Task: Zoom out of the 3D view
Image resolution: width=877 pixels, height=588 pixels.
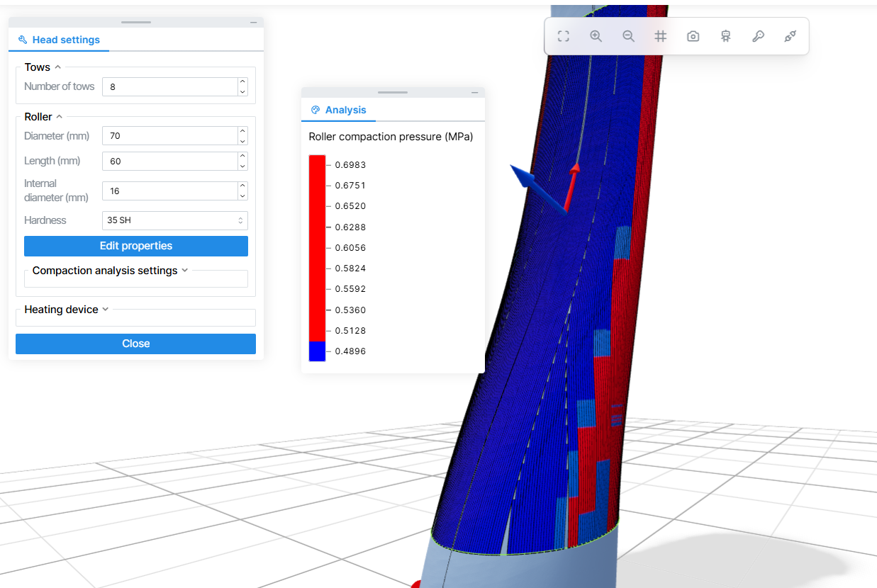Action: pyautogui.click(x=628, y=36)
